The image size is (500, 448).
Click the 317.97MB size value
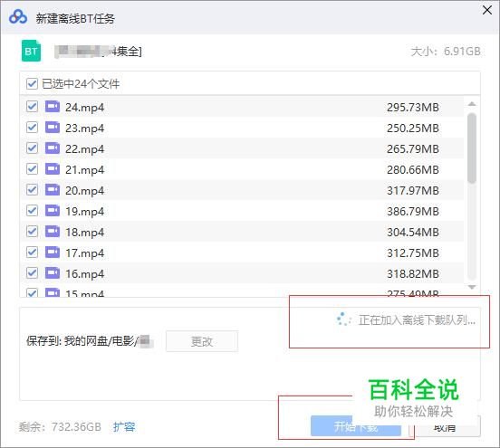click(x=413, y=191)
